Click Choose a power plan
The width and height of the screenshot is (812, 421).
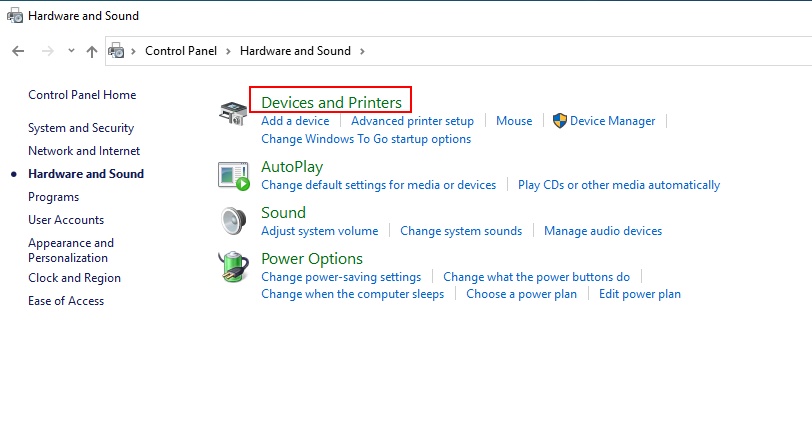521,294
